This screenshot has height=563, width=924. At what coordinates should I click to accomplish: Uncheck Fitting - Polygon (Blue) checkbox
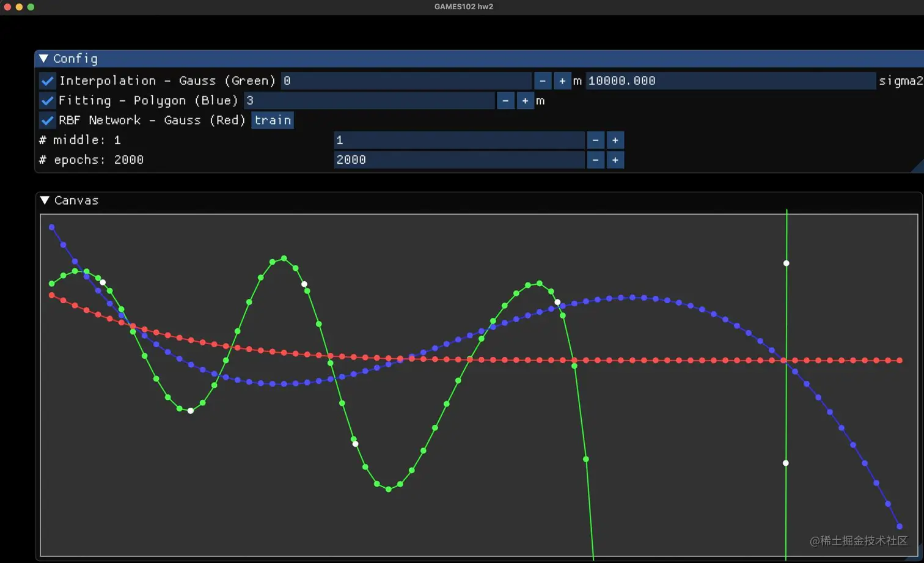coord(48,100)
